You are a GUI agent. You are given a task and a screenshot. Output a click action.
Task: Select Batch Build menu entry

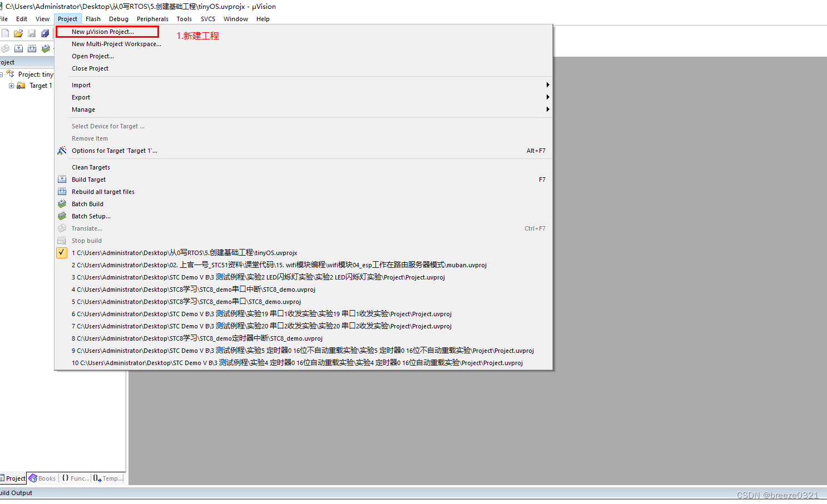coord(304,204)
